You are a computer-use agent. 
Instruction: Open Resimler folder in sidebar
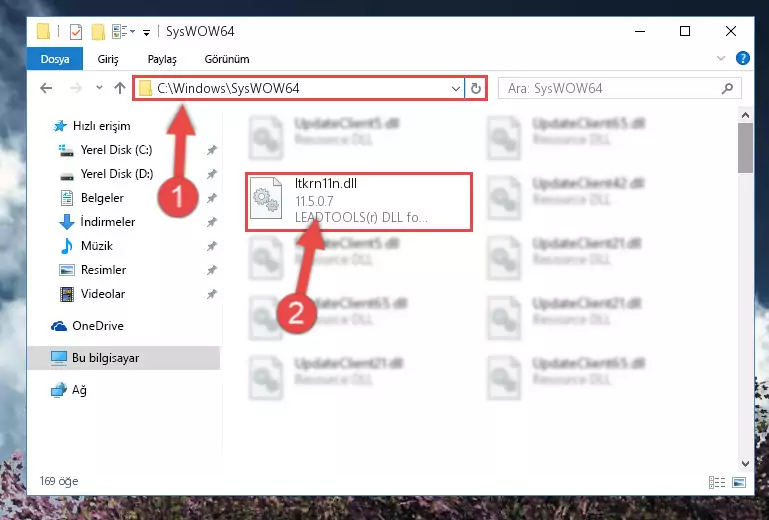(x=92, y=270)
